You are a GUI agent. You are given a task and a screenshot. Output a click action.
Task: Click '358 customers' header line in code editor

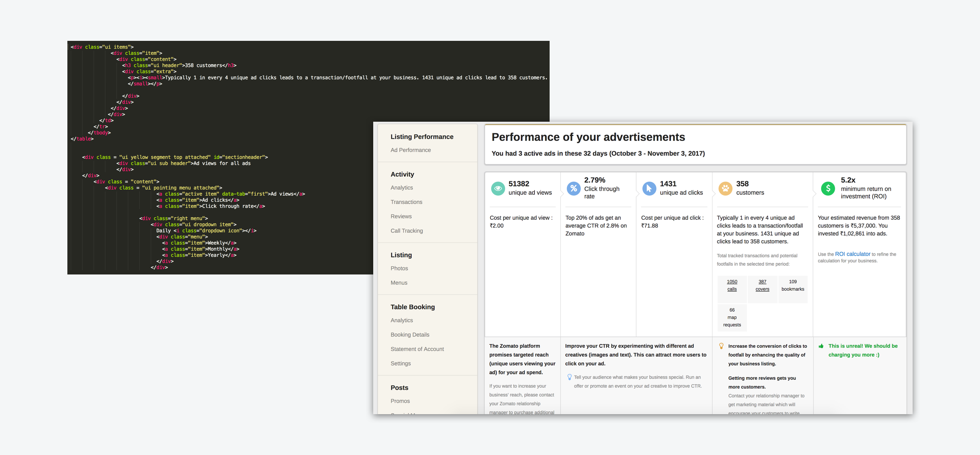pos(179,65)
